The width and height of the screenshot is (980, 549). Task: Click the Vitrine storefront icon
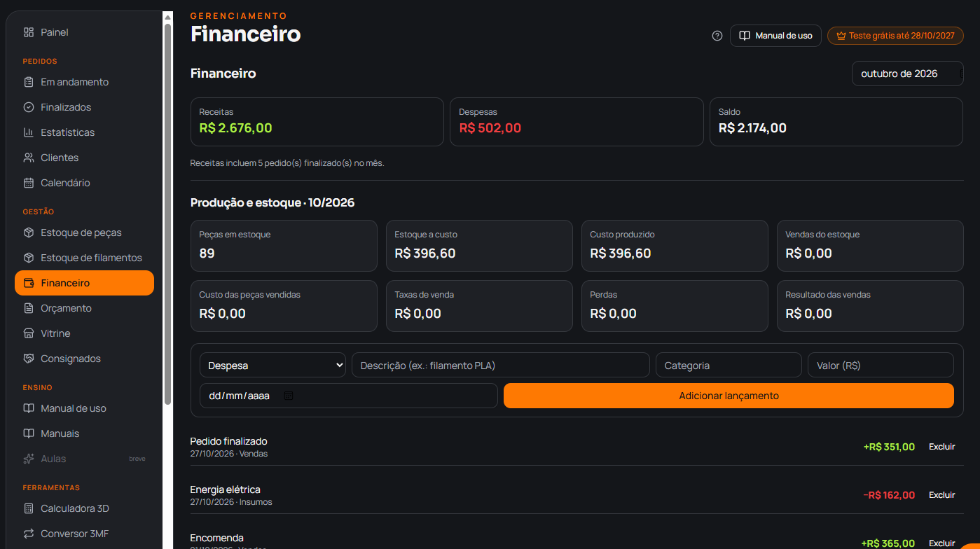point(29,333)
